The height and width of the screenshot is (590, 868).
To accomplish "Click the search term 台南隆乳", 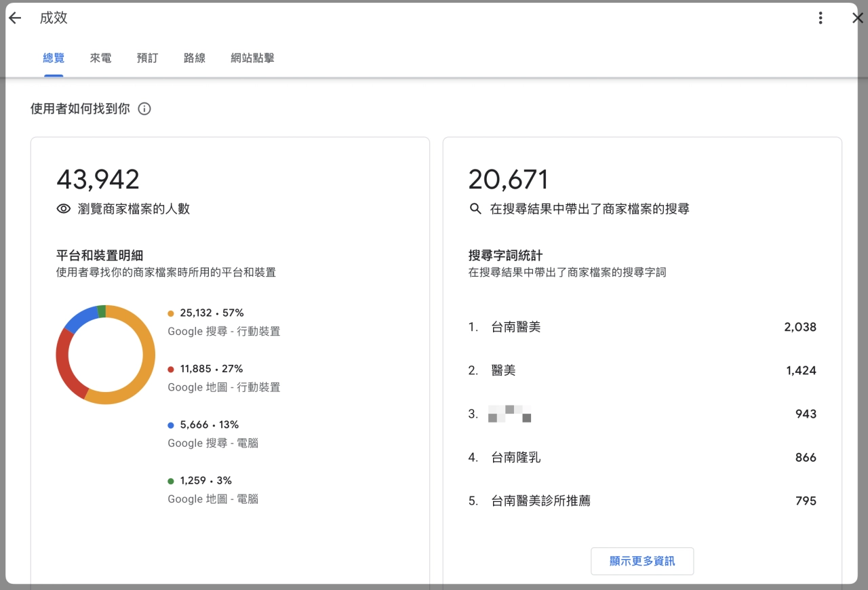I will point(516,458).
